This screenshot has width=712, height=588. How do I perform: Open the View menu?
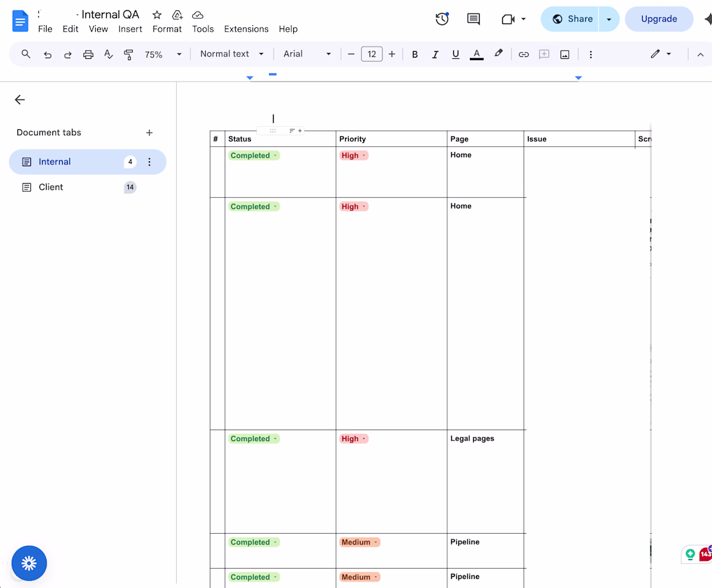98,29
